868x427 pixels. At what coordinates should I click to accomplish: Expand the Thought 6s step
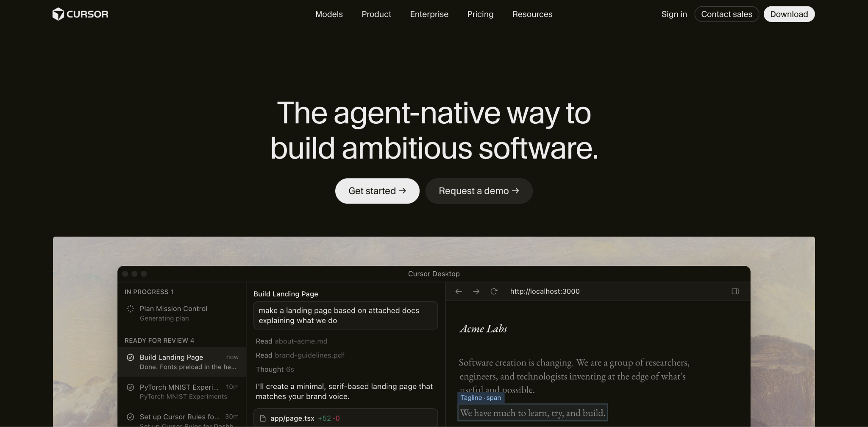pyautogui.click(x=275, y=369)
